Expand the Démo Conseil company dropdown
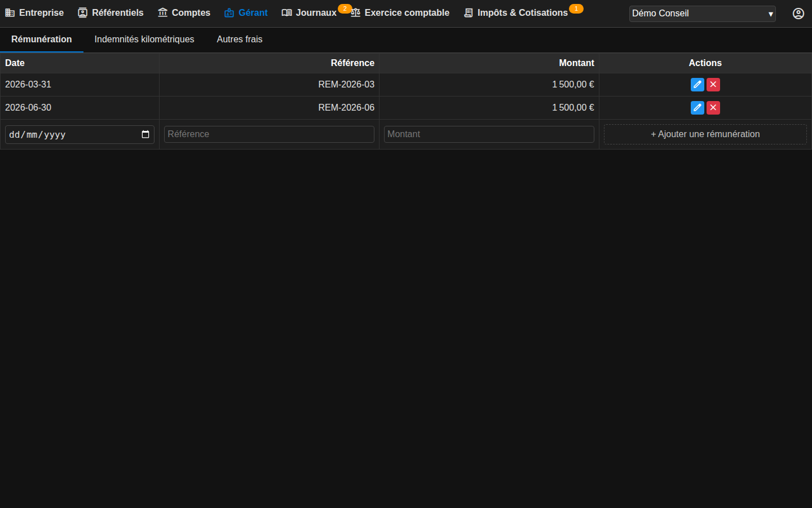This screenshot has width=812, height=508. [x=703, y=14]
